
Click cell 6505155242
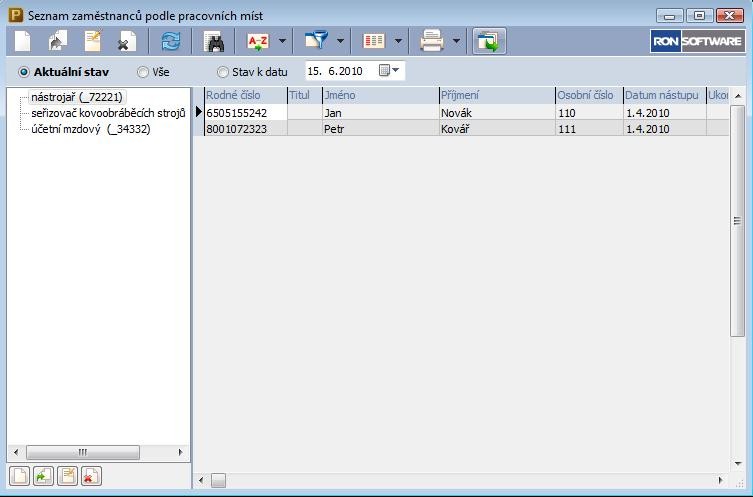pyautogui.click(x=246, y=113)
